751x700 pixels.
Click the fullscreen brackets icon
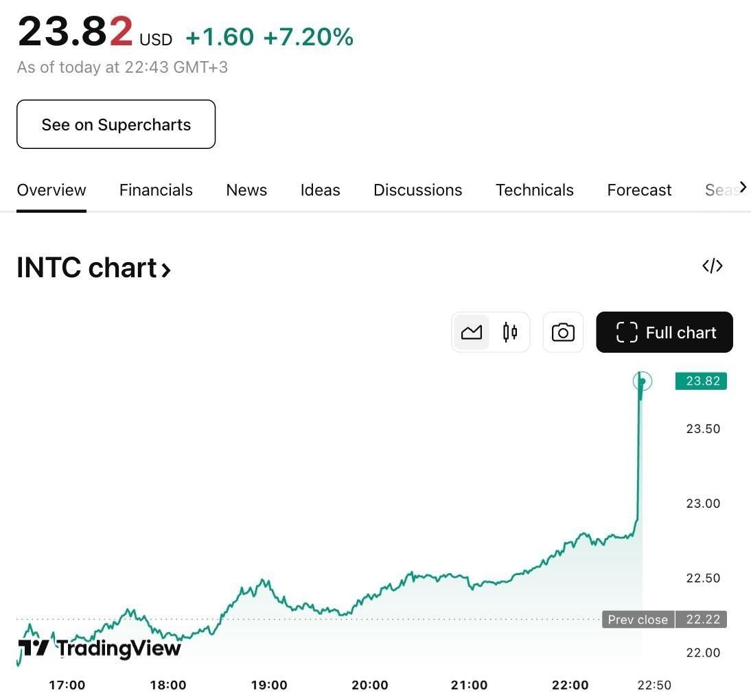point(627,333)
